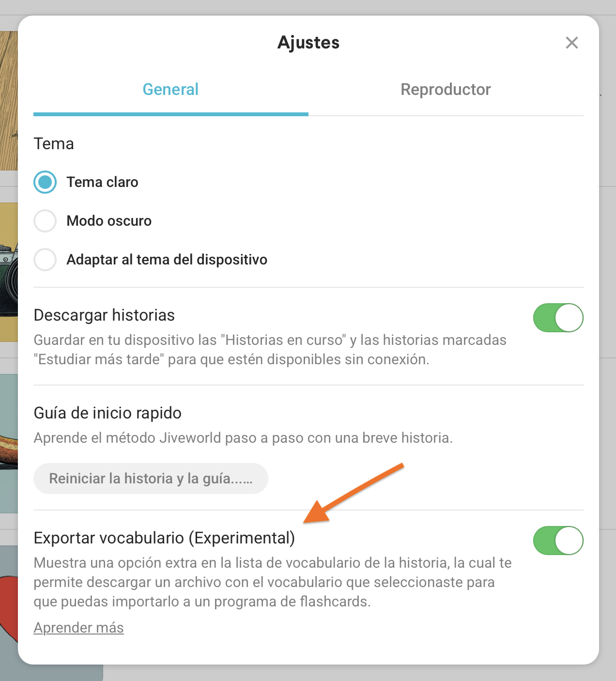Screen dimensions: 616x681
Task: Select the Modo oscuro radio button
Action: [x=45, y=221]
